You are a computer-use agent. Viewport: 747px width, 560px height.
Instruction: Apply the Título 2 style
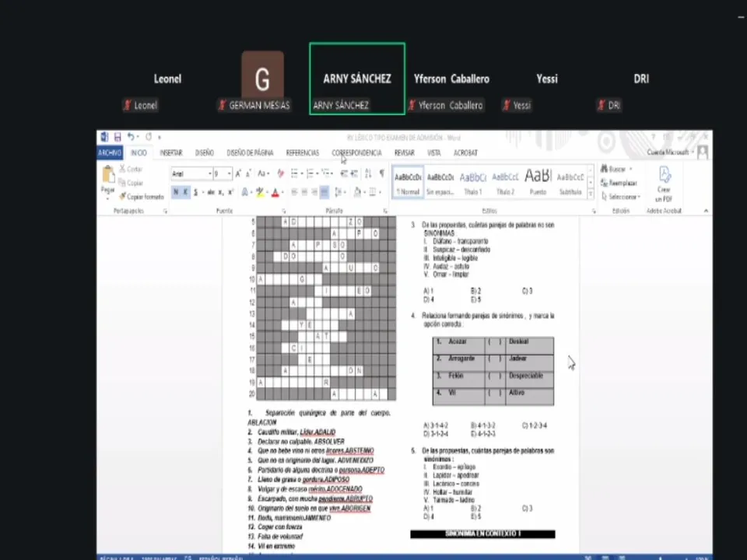point(505,183)
